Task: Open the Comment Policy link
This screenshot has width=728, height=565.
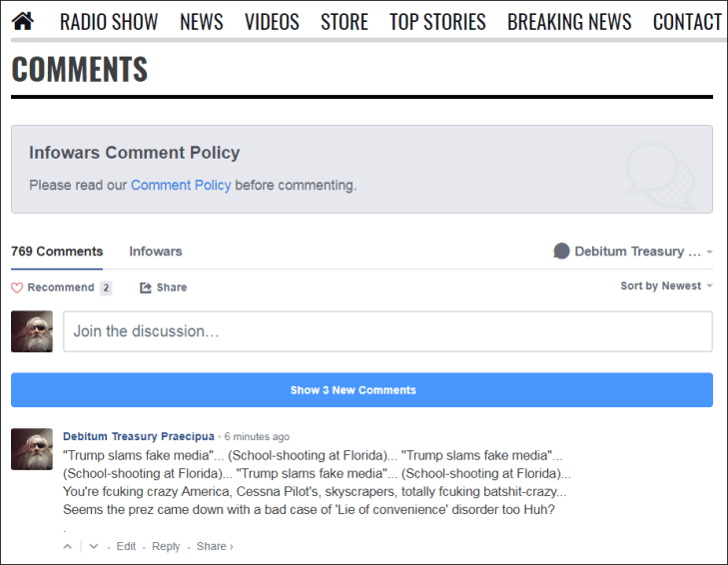Action: pyautogui.click(x=181, y=185)
